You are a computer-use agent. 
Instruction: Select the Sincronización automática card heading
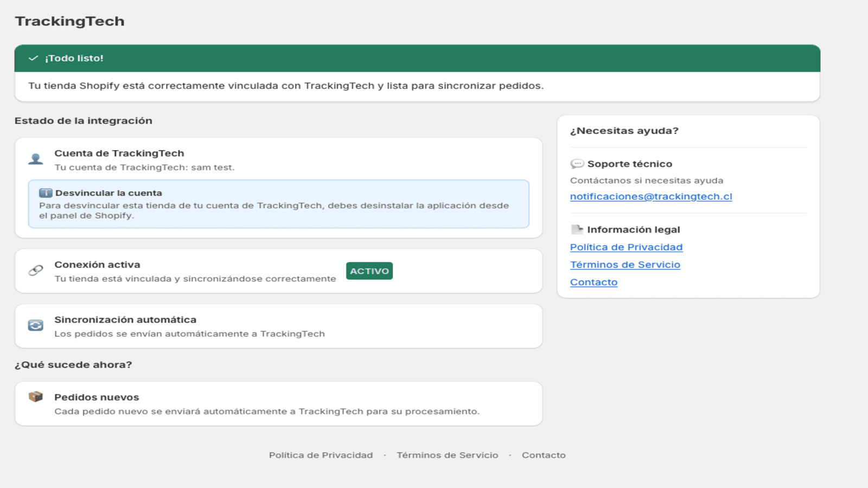(125, 320)
